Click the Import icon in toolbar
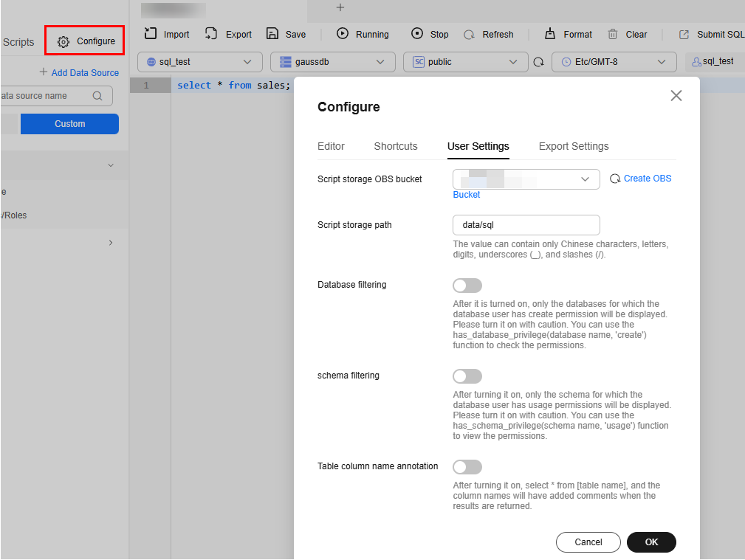The image size is (745, 560). [151, 33]
